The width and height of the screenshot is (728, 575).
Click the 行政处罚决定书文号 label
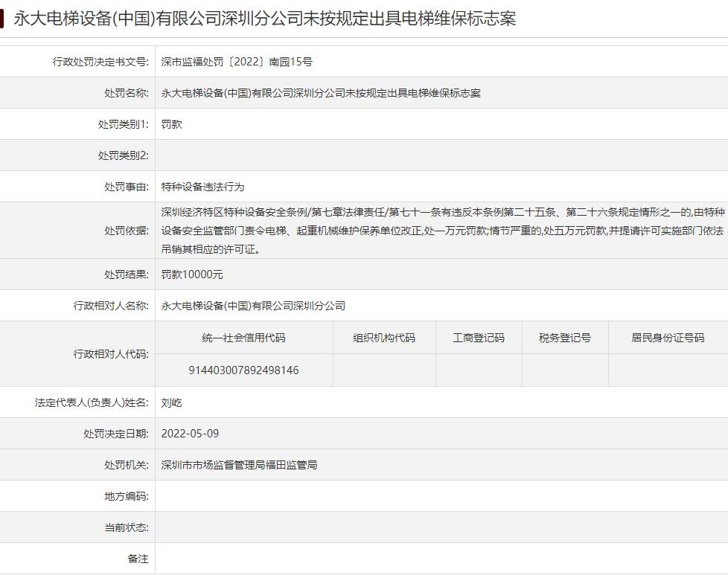[100, 62]
